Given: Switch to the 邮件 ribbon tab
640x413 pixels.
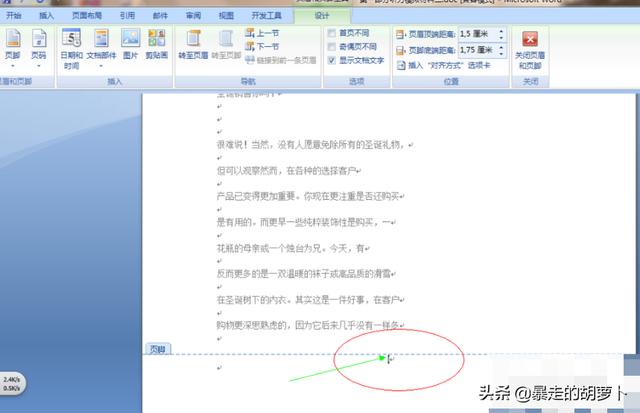Looking at the screenshot, I should 160,16.
